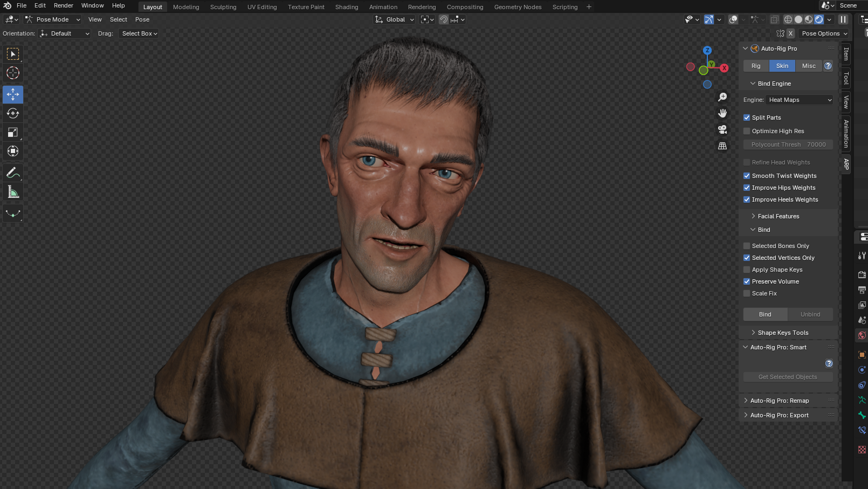The height and width of the screenshot is (489, 868).
Task: Pick the Annotate pencil tool
Action: click(x=13, y=173)
